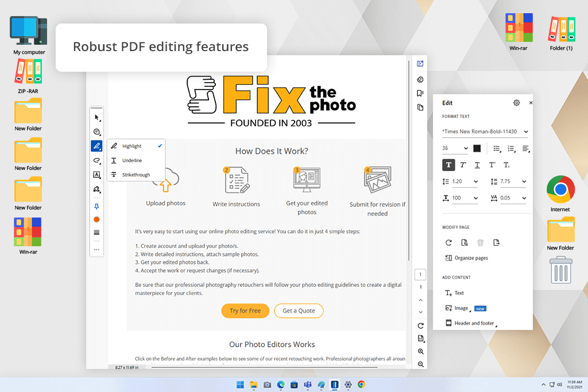Open Internet Chrome desktop shortcut
588x392 pixels.
[560, 193]
